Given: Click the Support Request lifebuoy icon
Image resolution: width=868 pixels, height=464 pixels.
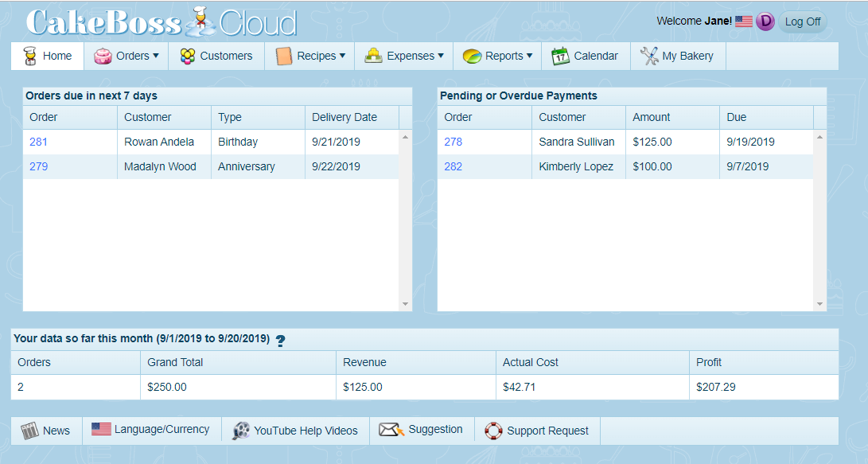Looking at the screenshot, I should coord(494,431).
